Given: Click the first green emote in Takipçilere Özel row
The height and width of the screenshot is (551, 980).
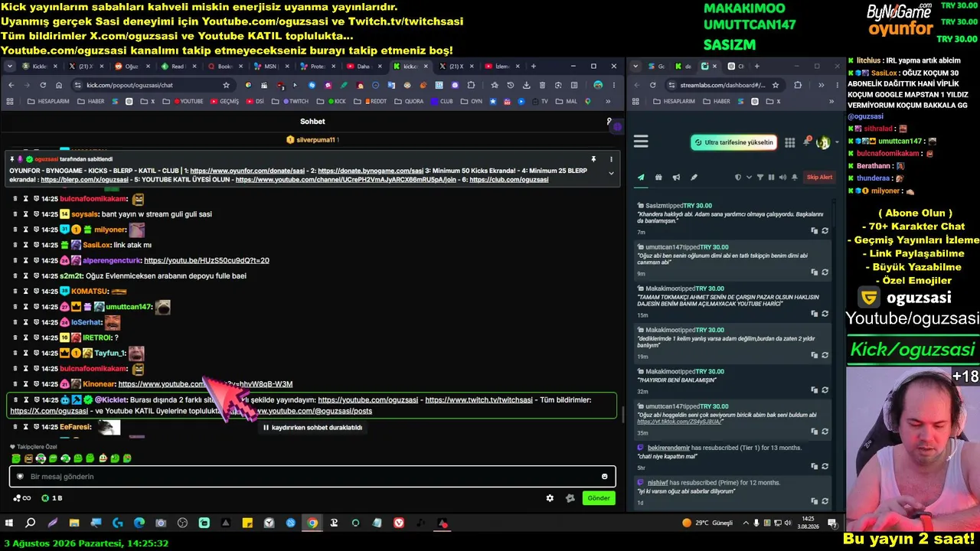Looking at the screenshot, I should point(16,458).
